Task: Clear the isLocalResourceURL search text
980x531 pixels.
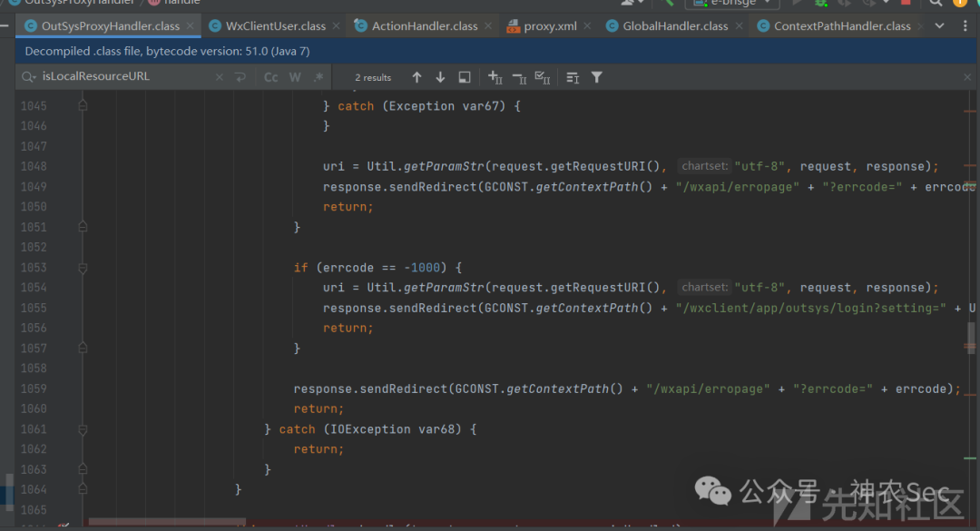Action: pyautogui.click(x=220, y=77)
